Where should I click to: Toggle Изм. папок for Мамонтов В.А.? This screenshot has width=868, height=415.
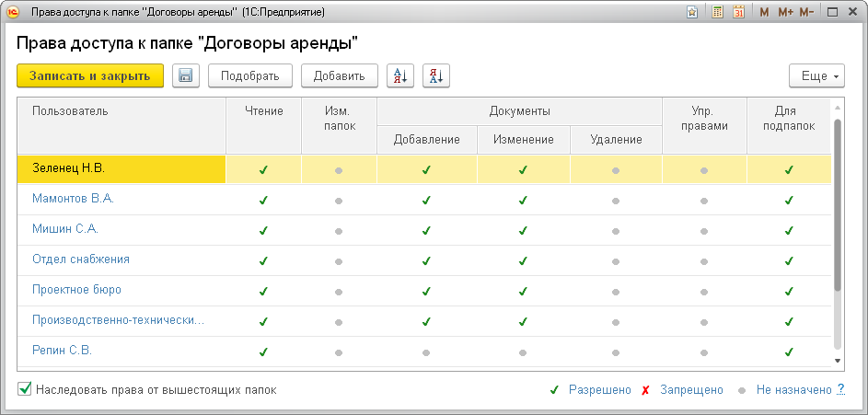click(x=339, y=201)
